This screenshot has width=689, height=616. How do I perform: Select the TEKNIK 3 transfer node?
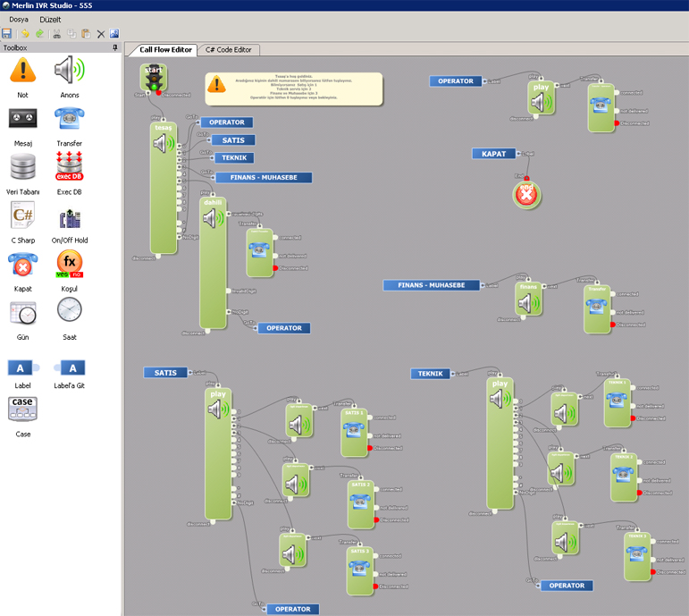(637, 556)
